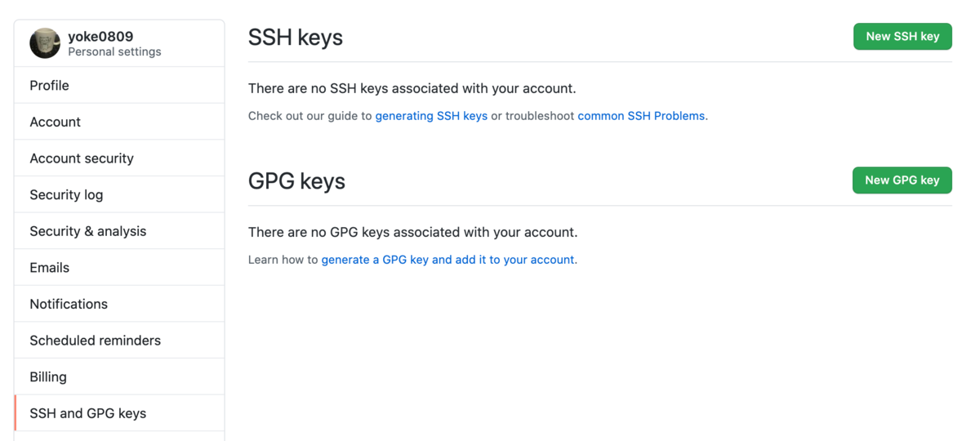
Task: Go to Account settings
Action: (x=55, y=122)
